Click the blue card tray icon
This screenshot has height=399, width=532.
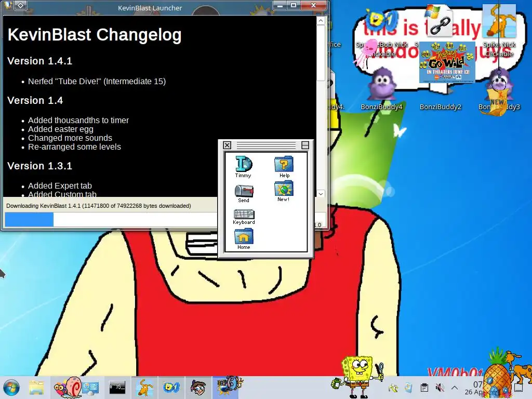click(x=409, y=388)
